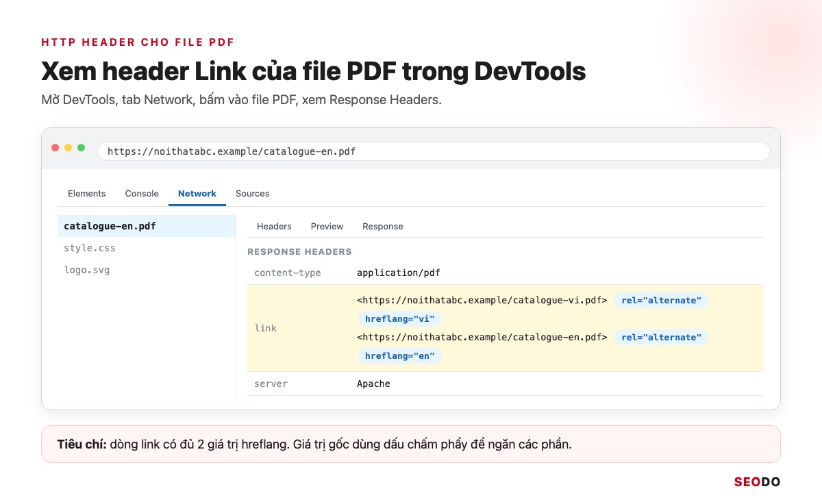Open the Response sub-tab
The width and height of the screenshot is (822, 504).
click(x=383, y=227)
